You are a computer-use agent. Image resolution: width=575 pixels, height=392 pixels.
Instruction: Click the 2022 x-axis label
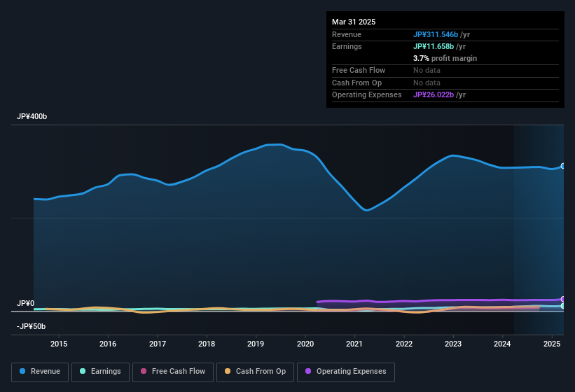[403, 344]
